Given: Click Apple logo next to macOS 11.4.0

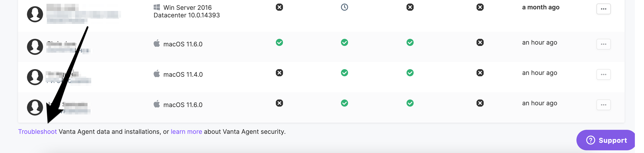Looking at the screenshot, I should [157, 74].
